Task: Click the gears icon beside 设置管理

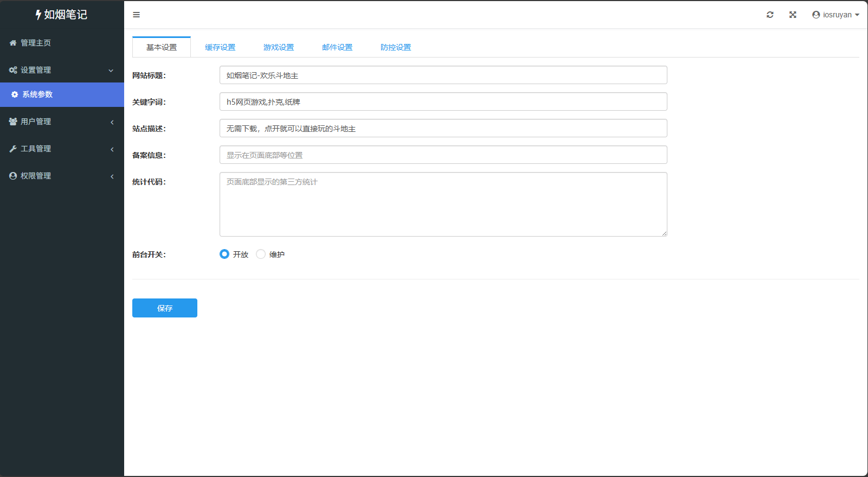Action: pyautogui.click(x=13, y=70)
